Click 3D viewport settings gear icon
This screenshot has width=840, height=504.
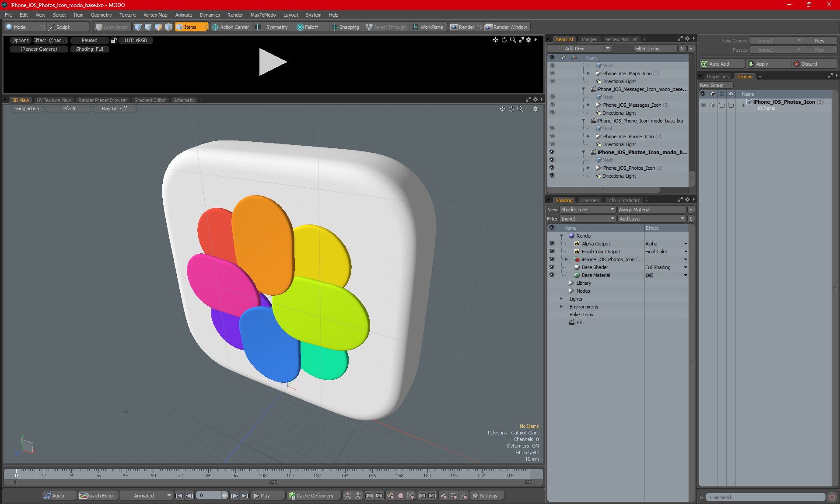click(535, 109)
